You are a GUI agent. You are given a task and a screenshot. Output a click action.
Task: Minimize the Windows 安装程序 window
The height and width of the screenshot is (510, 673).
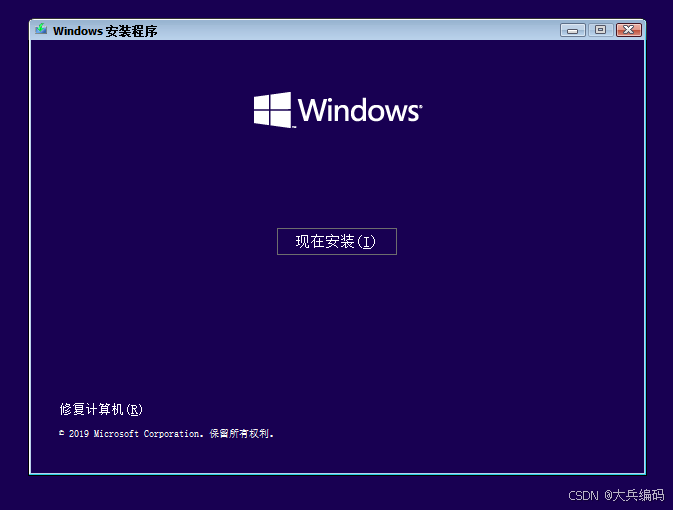tap(573, 30)
